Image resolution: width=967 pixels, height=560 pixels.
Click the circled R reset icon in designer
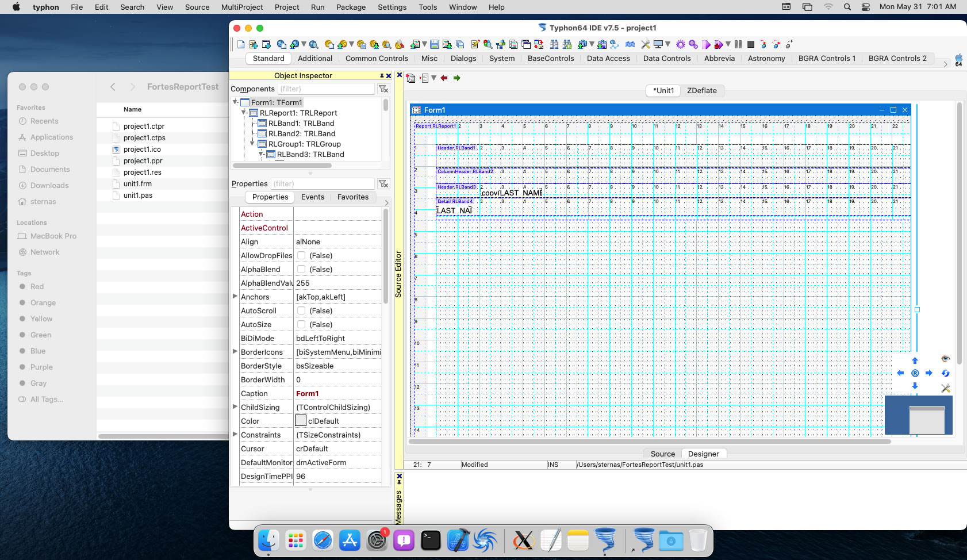pyautogui.click(x=915, y=373)
